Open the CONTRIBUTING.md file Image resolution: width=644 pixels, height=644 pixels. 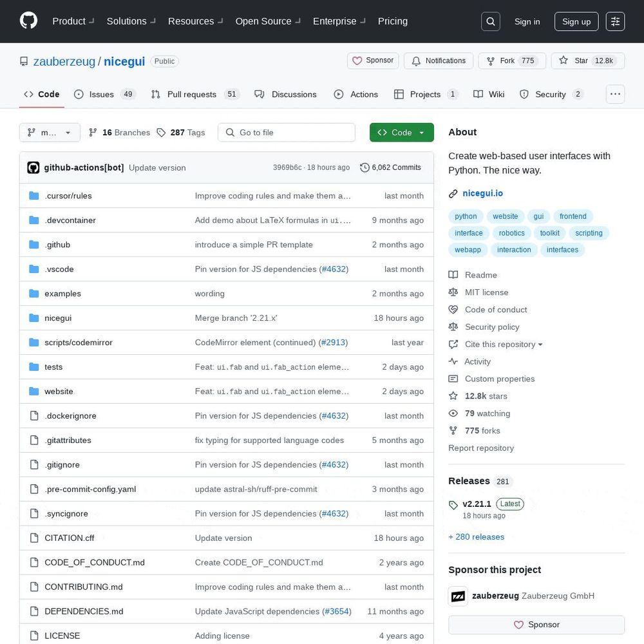click(83, 587)
